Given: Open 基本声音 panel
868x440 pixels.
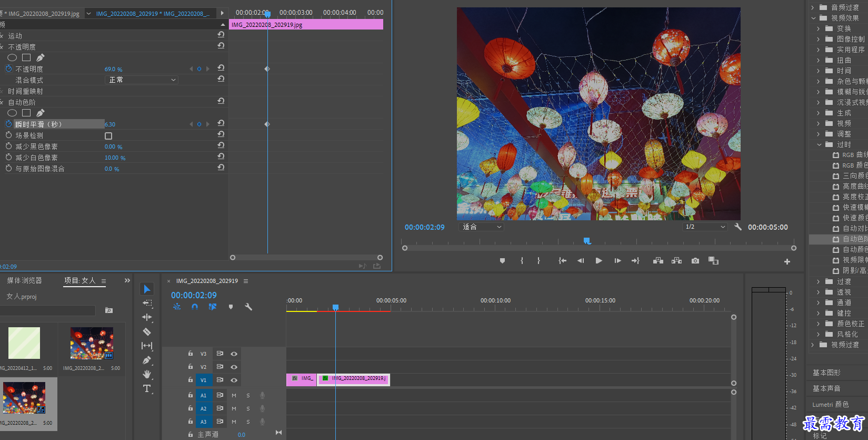Looking at the screenshot, I should click(826, 388).
